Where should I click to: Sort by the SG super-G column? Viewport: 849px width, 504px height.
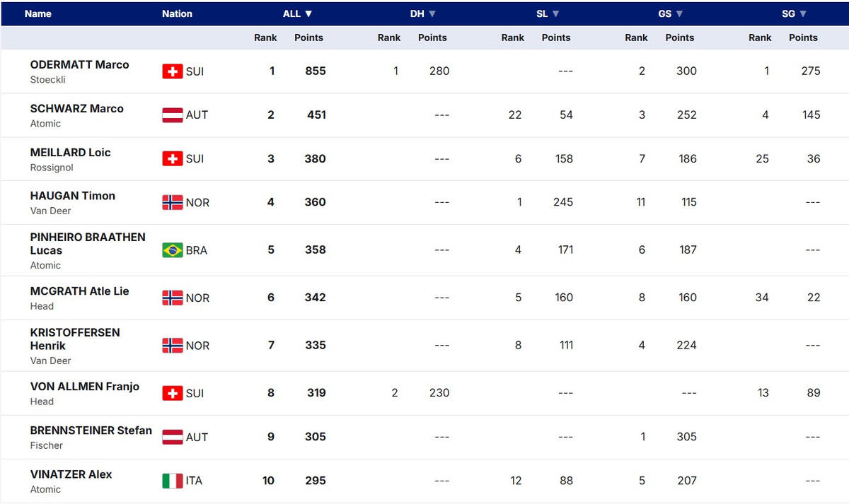coord(795,13)
